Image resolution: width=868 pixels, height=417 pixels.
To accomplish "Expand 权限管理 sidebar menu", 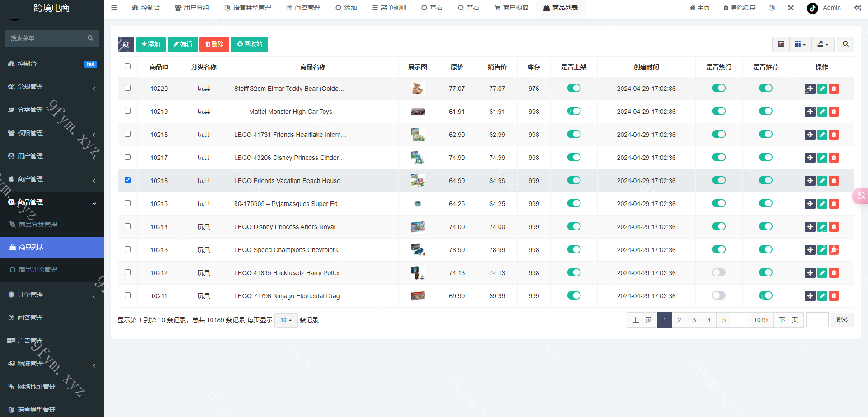I will (52, 133).
